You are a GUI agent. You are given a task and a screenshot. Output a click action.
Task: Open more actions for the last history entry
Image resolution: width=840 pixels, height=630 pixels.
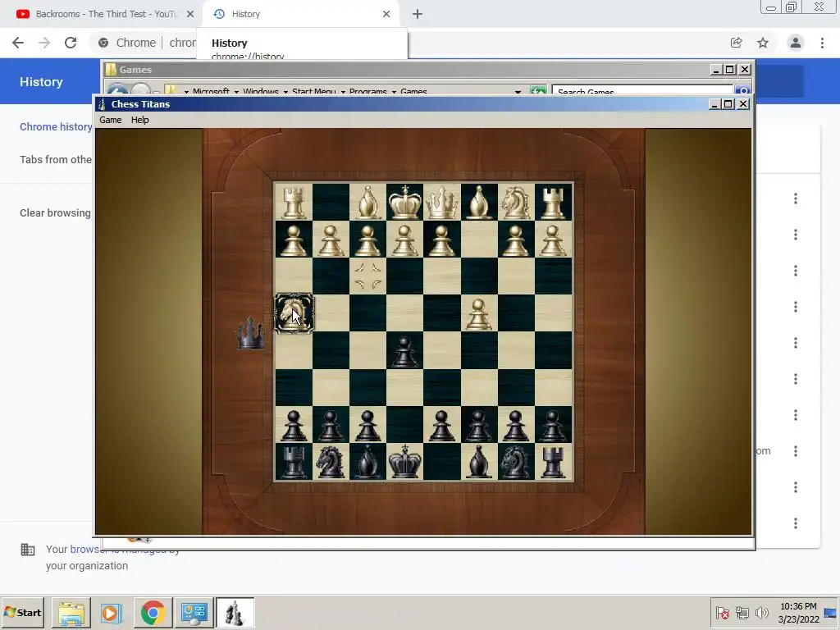[x=796, y=523]
